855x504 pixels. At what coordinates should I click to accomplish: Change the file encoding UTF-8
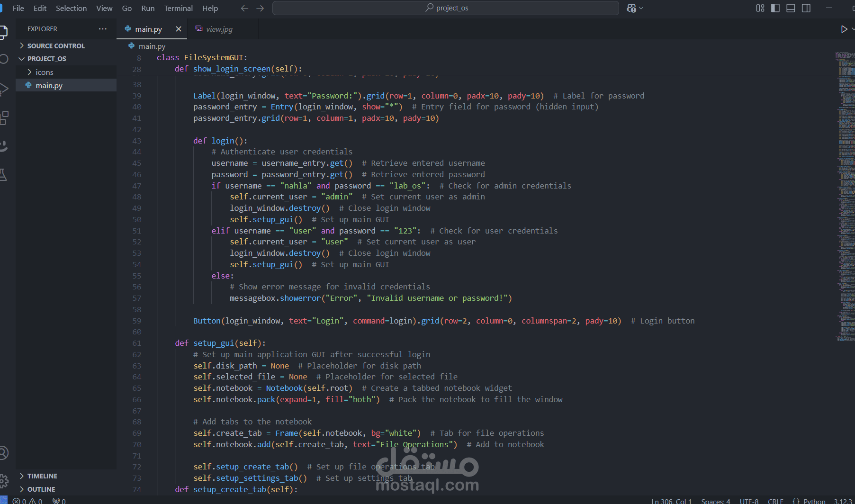(x=749, y=501)
